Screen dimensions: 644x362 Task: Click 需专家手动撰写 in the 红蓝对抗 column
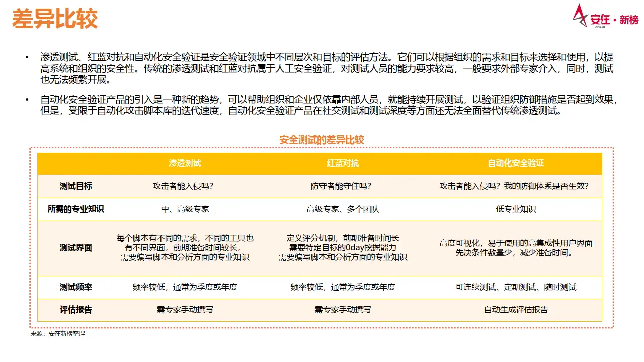pyautogui.click(x=343, y=310)
